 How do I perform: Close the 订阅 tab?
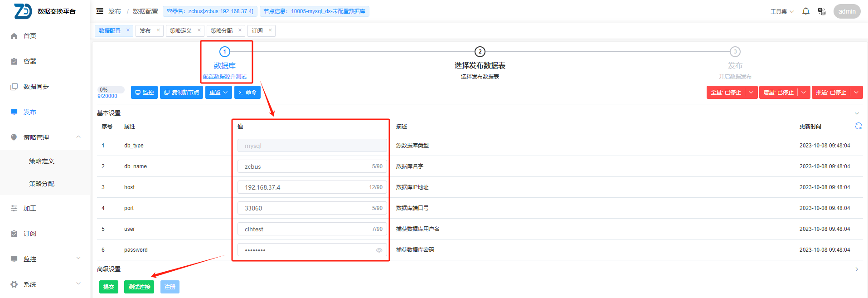point(270,30)
